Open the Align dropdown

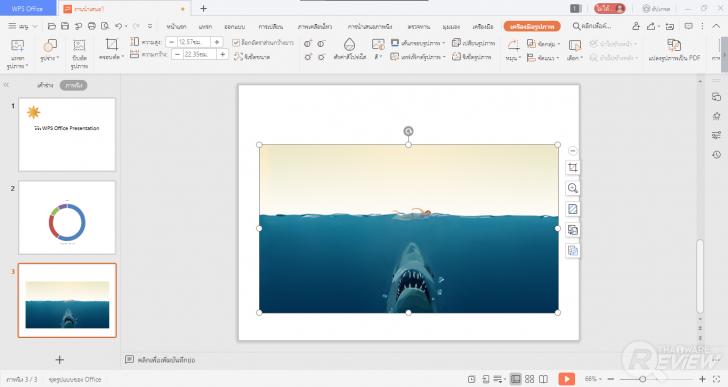pyautogui.click(x=543, y=58)
